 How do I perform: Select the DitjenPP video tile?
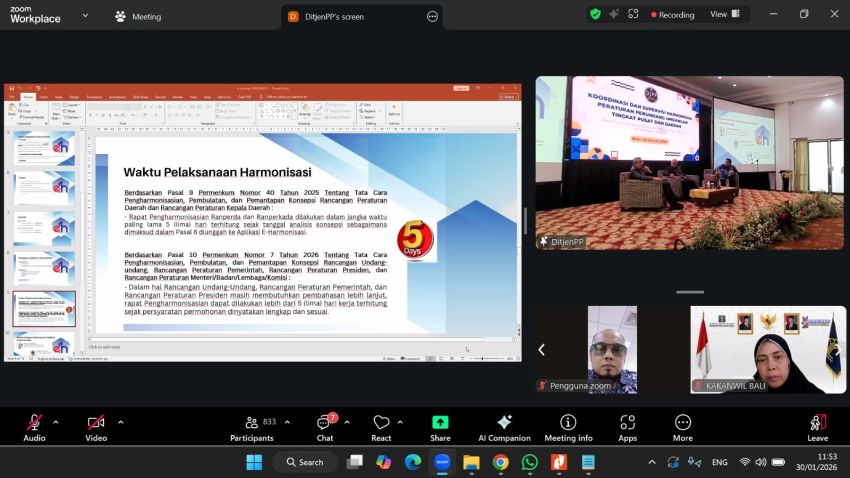tap(690, 163)
